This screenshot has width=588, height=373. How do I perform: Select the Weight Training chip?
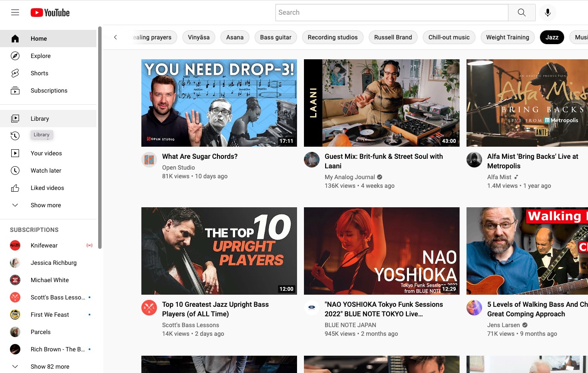[508, 37]
